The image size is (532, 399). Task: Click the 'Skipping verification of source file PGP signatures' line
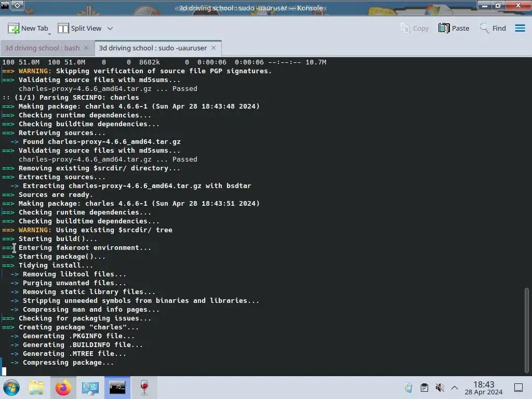tap(164, 71)
